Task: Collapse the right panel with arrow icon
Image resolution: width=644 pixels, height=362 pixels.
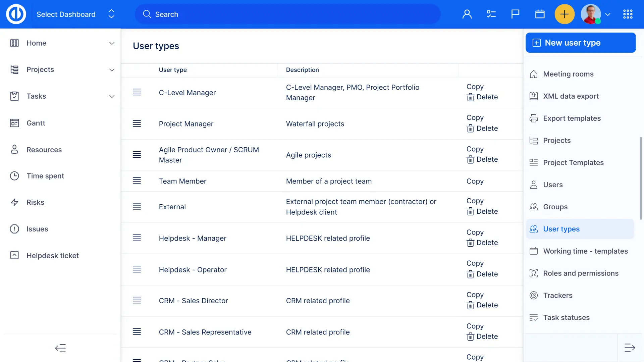Action: coord(630,348)
